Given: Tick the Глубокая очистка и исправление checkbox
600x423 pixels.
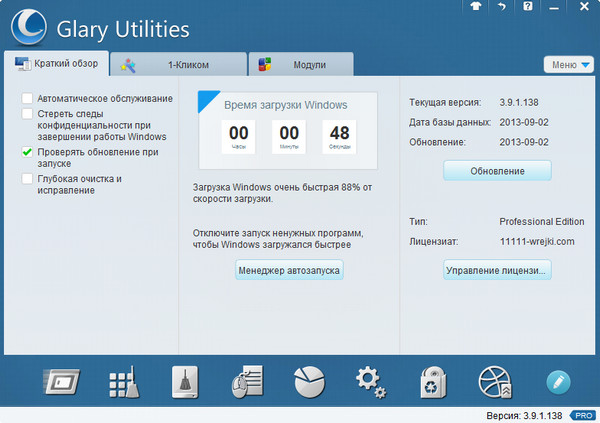Looking at the screenshot, I should [x=27, y=179].
